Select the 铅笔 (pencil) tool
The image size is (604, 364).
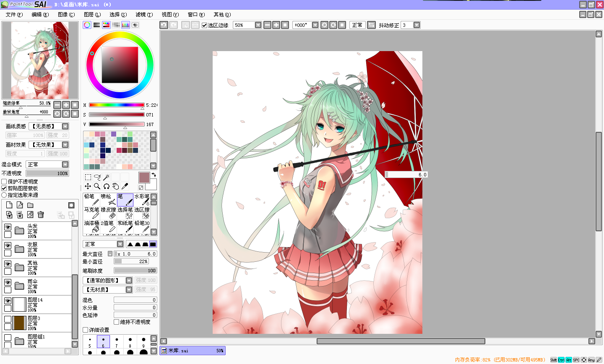pyautogui.click(x=91, y=200)
